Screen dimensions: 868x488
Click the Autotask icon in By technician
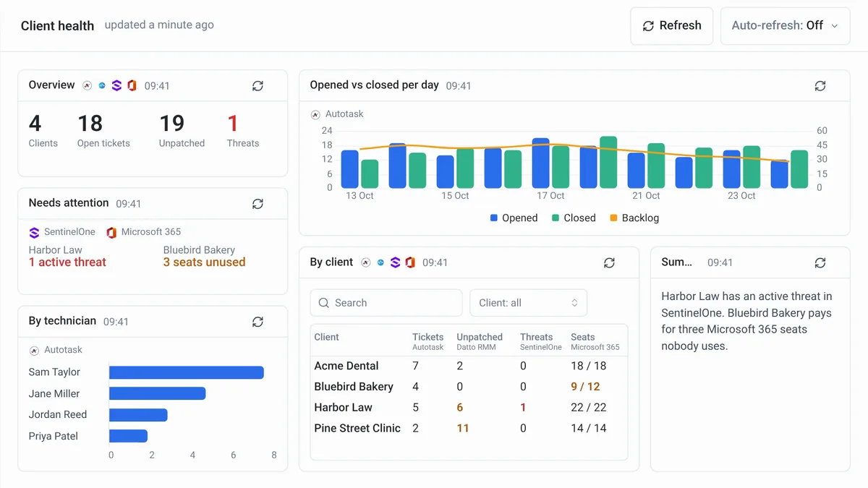pos(34,350)
